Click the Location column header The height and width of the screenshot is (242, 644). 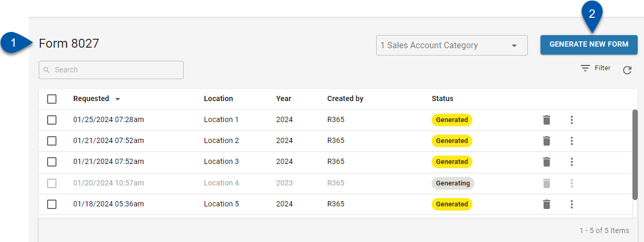[218, 98]
